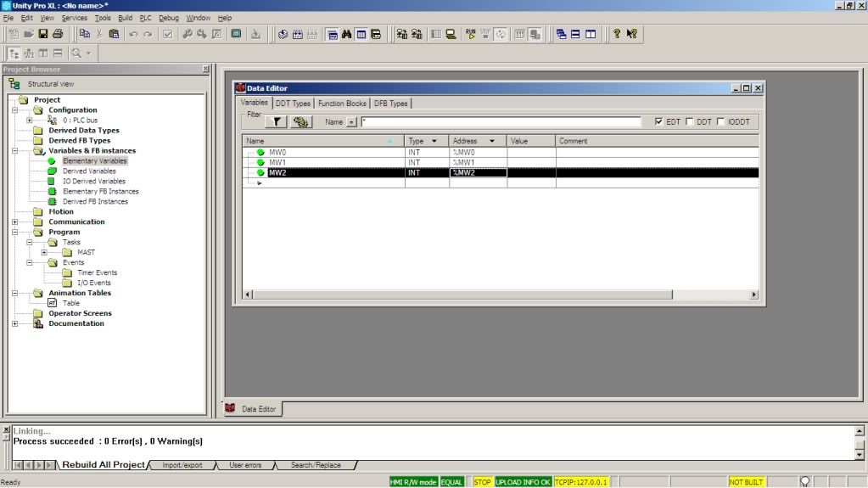Enable the IODDT filter checkbox

coord(720,121)
